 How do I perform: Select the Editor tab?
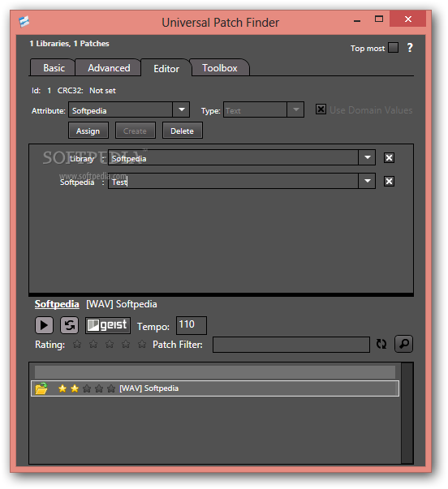(166, 69)
